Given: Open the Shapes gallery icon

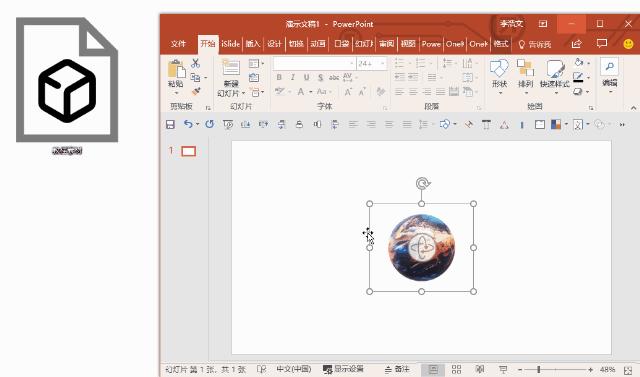Looking at the screenshot, I should (x=499, y=69).
